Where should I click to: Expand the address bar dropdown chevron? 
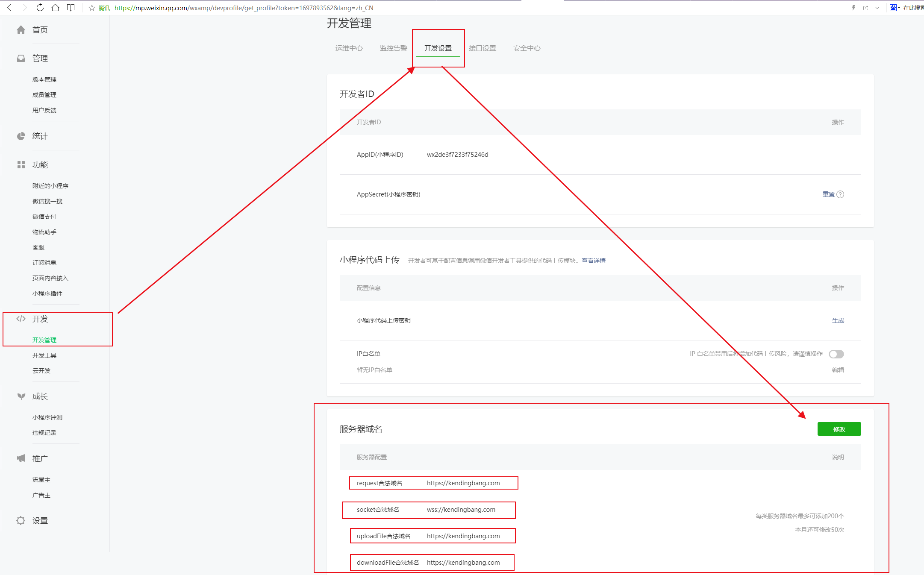pyautogui.click(x=877, y=8)
